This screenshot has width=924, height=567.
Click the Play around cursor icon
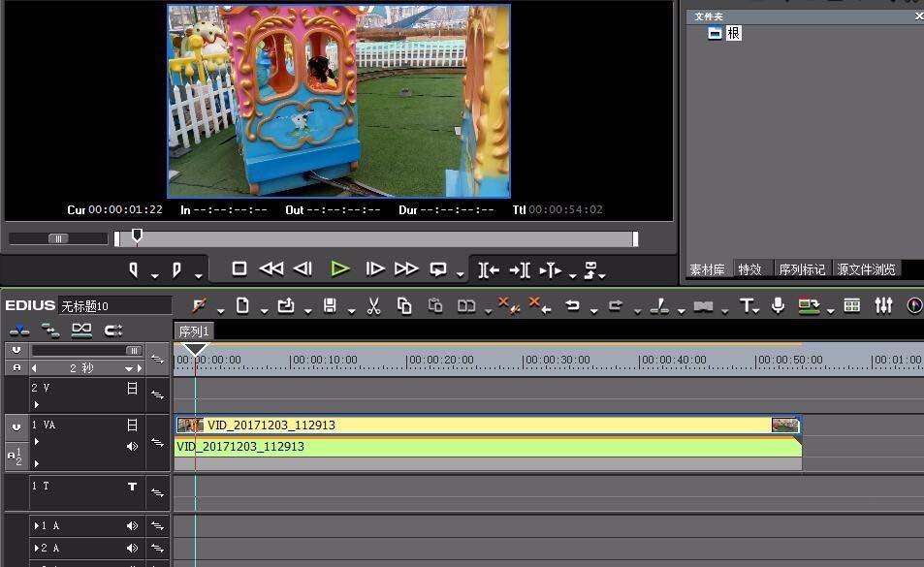point(551,269)
